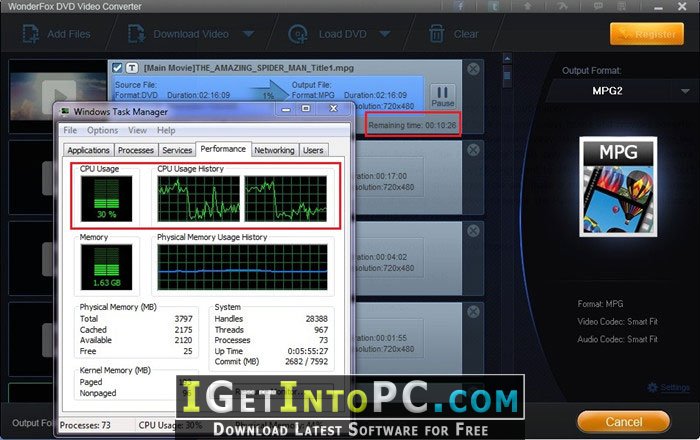The height and width of the screenshot is (440, 700).
Task: Open the Twitter share icon in title bar
Action: [493, 6]
